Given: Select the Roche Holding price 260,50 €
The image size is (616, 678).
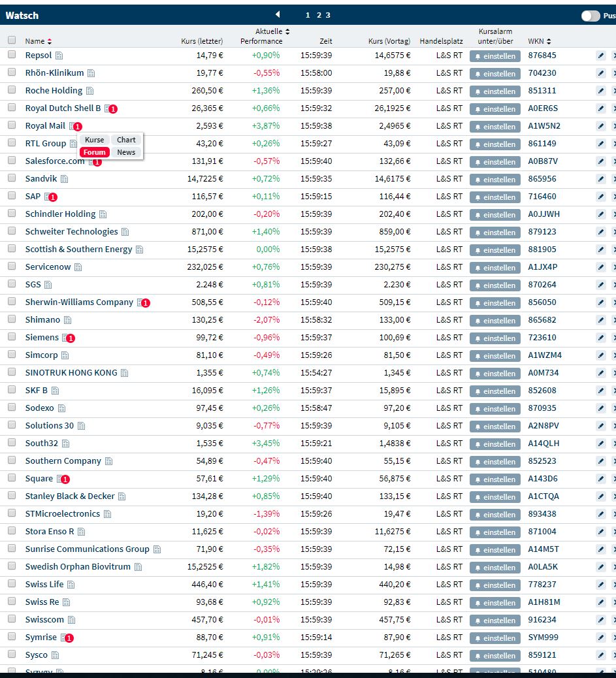Looking at the screenshot, I should [x=208, y=91].
